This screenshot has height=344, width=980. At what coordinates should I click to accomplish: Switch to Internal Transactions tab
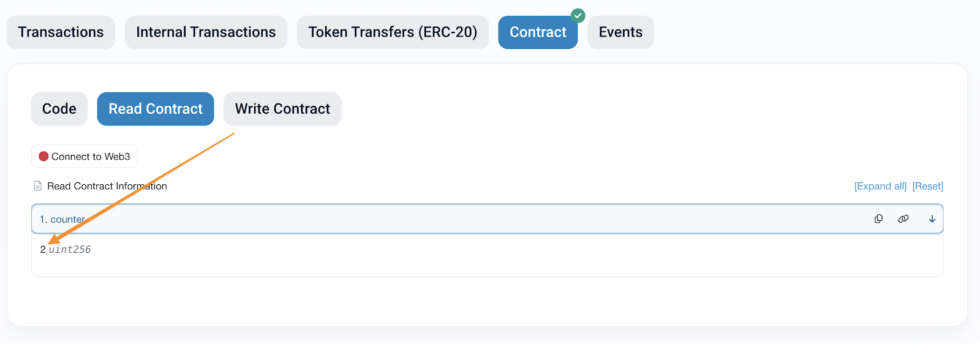[x=206, y=32]
